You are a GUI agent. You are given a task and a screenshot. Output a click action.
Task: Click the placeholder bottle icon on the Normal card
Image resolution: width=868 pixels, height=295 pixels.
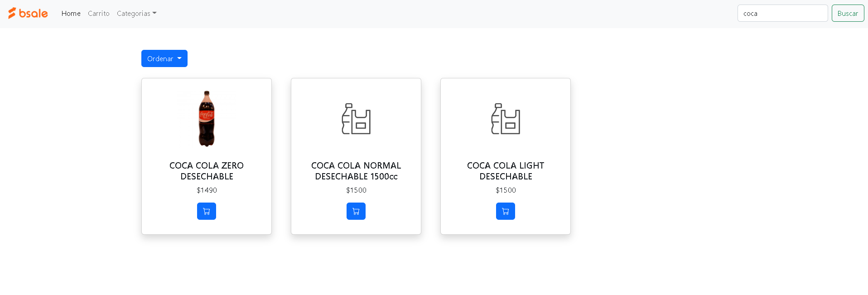point(356,119)
